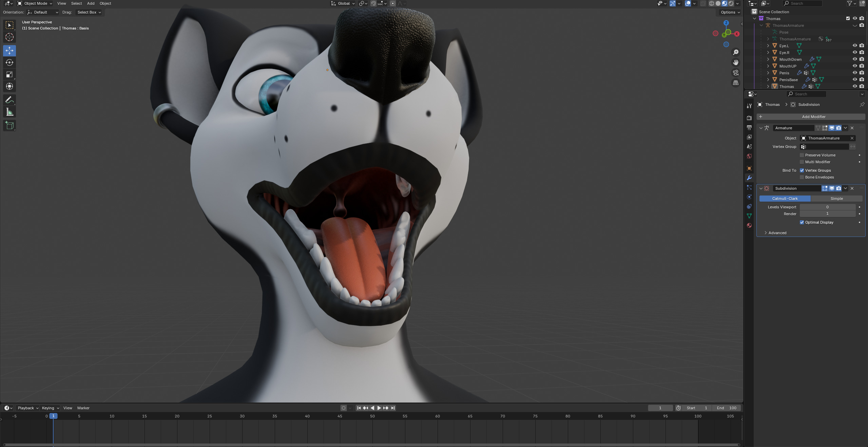Select the Transform tool
868x447 pixels.
click(9, 86)
